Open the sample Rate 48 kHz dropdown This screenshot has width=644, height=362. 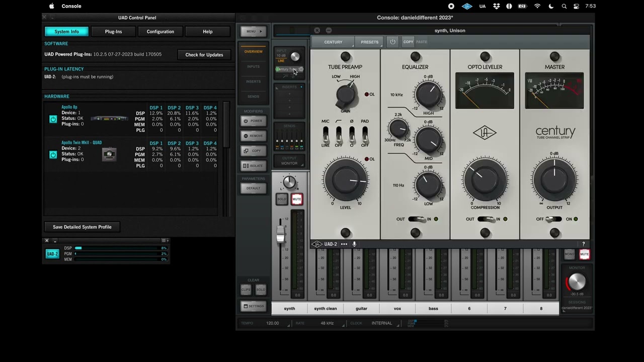tap(327, 323)
